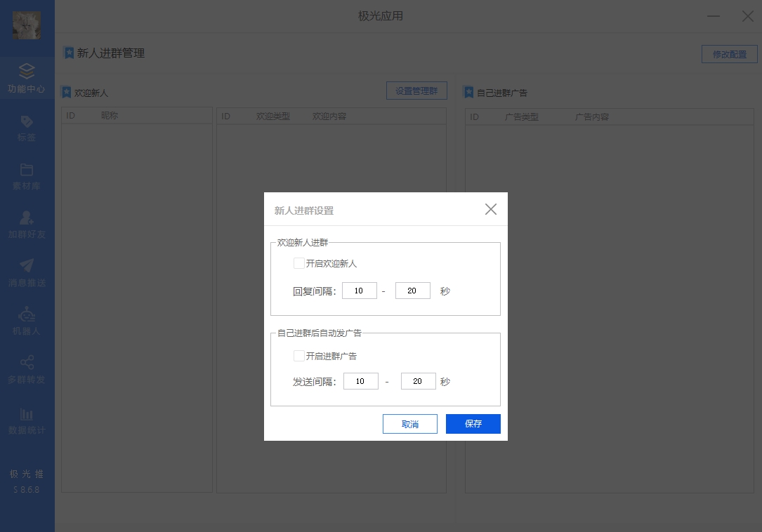Click the 回复间隔 maximum value field

point(412,291)
